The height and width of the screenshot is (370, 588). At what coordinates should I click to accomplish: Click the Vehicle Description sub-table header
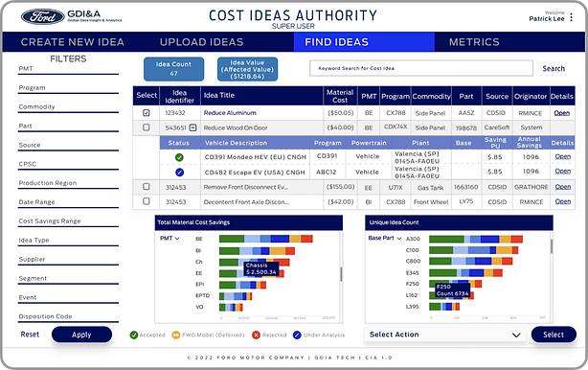(x=236, y=143)
